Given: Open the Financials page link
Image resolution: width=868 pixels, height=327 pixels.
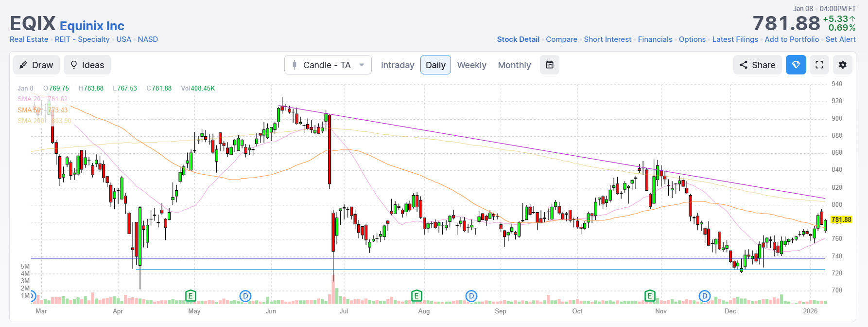Looking at the screenshot, I should click(655, 39).
